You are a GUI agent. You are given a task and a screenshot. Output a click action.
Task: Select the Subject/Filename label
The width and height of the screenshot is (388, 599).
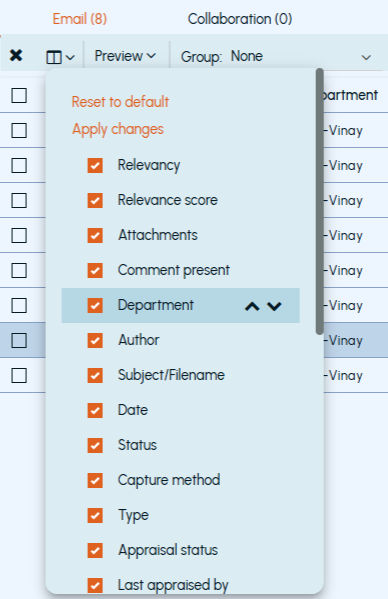(x=171, y=375)
